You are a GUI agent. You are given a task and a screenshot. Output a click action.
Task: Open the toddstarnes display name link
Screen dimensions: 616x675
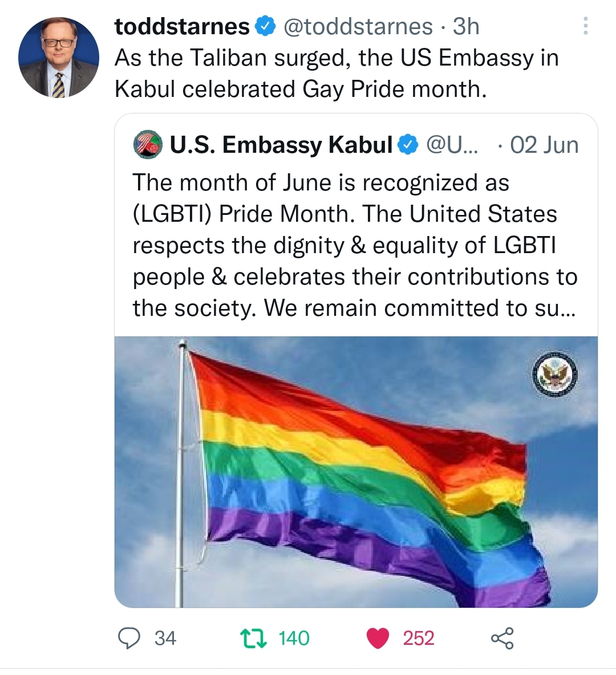[182, 27]
